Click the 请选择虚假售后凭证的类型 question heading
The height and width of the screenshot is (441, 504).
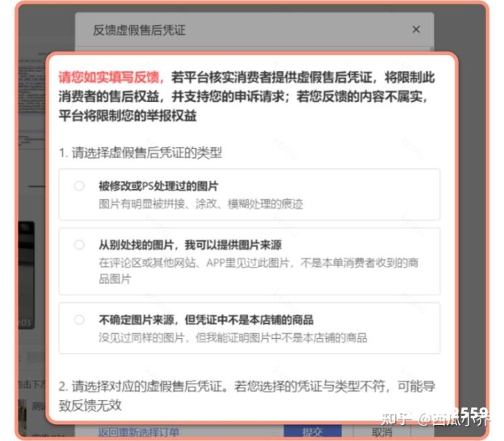(141, 153)
